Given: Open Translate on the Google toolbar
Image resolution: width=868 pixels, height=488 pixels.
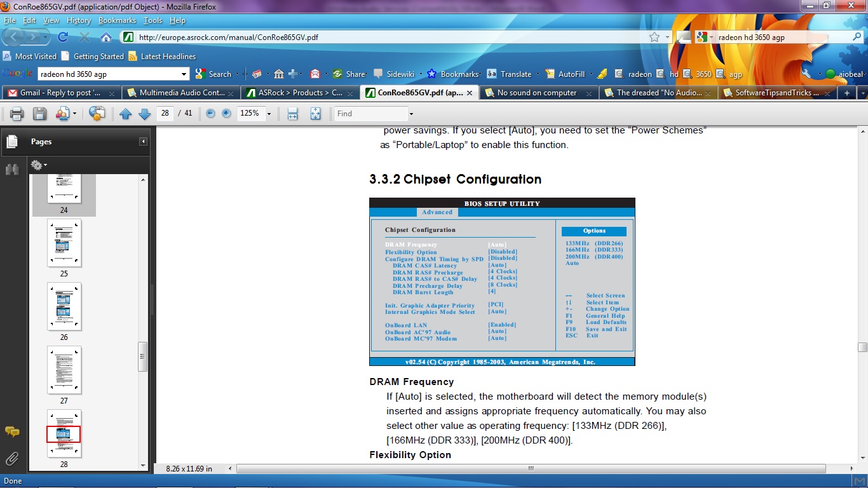Looking at the screenshot, I should [x=509, y=74].
